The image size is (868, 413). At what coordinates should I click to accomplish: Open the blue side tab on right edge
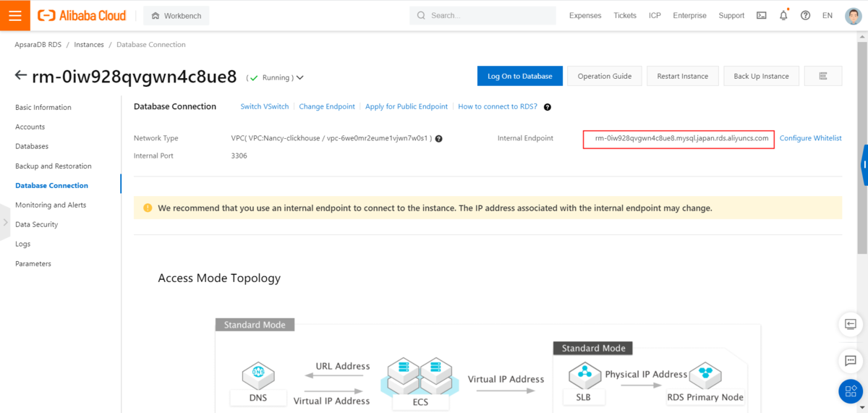click(x=864, y=166)
